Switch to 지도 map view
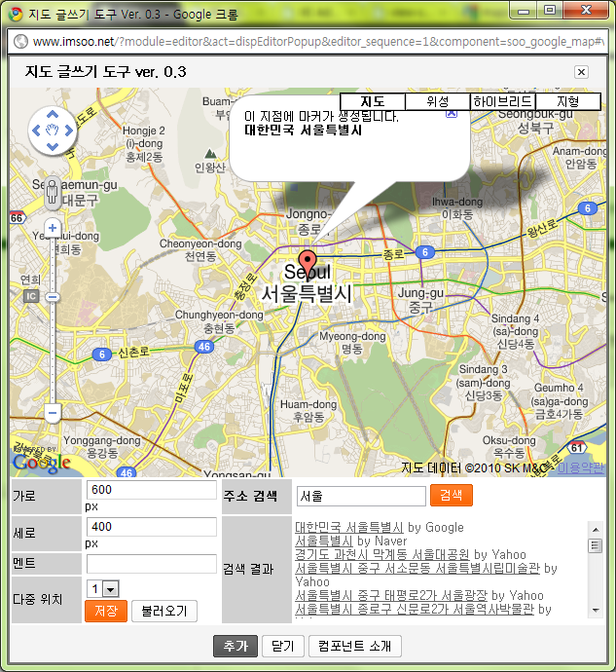This screenshot has height=672, width=616. tap(373, 101)
